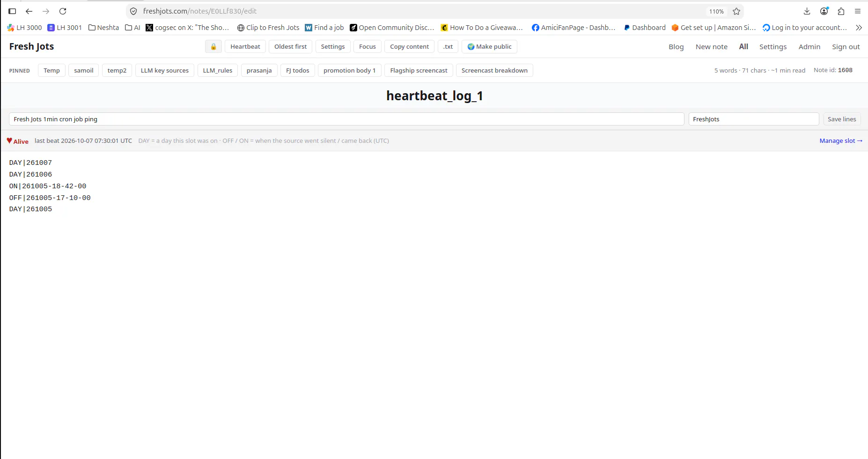
Task: Click log line ON|261005-18-42-00
Action: [x=48, y=186]
